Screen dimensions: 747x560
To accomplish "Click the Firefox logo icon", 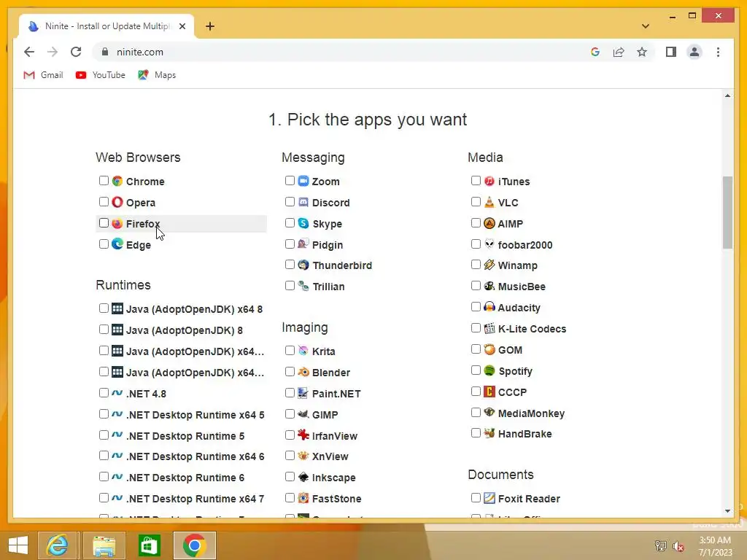I will point(117,223).
